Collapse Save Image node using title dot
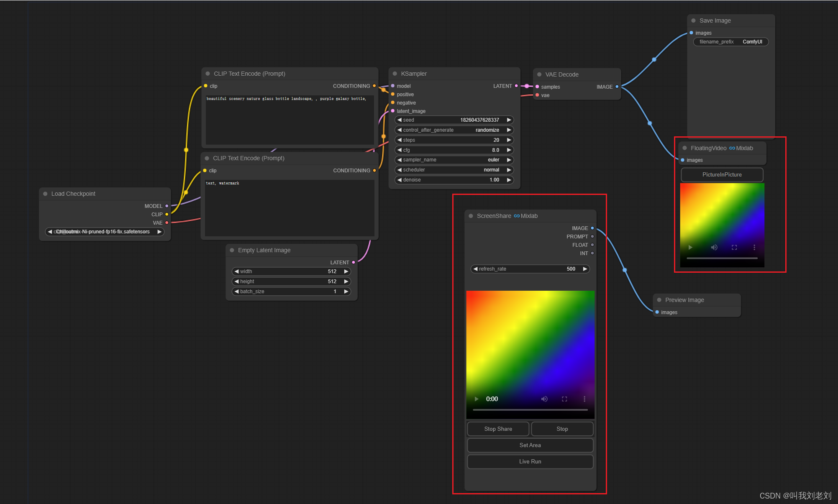 693,20
